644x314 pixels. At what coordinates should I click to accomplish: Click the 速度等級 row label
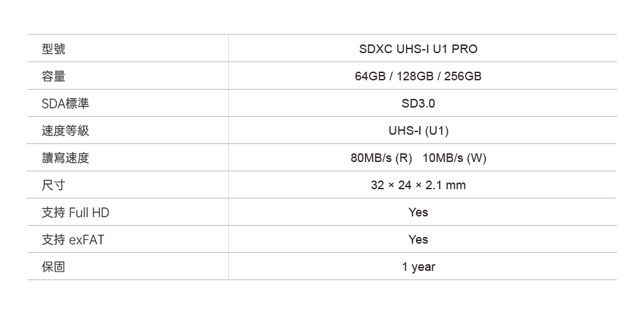point(65,131)
